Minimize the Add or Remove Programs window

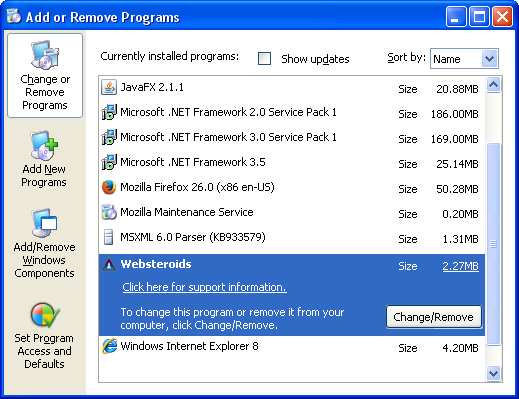coord(456,17)
